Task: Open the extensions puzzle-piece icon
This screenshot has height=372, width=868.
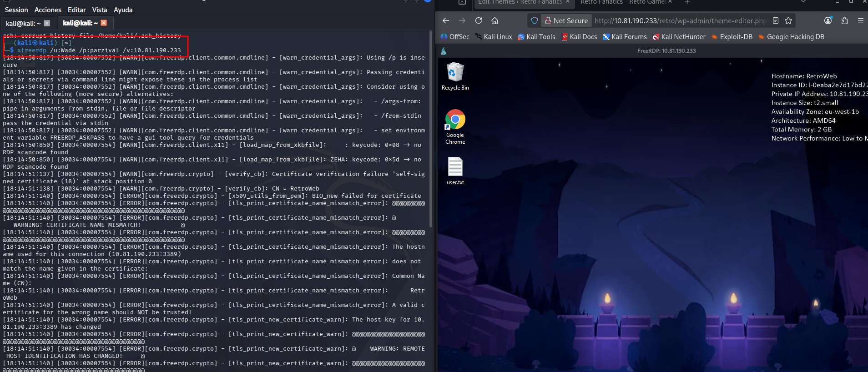Action: point(844,20)
